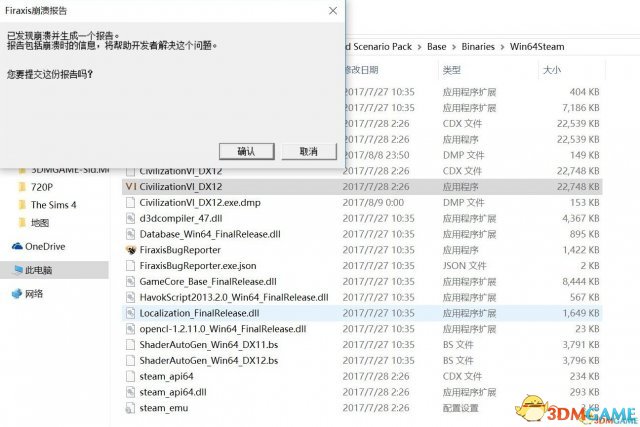
Task: Navigate to Binaries in the address breadcrumb
Action: coord(478,47)
